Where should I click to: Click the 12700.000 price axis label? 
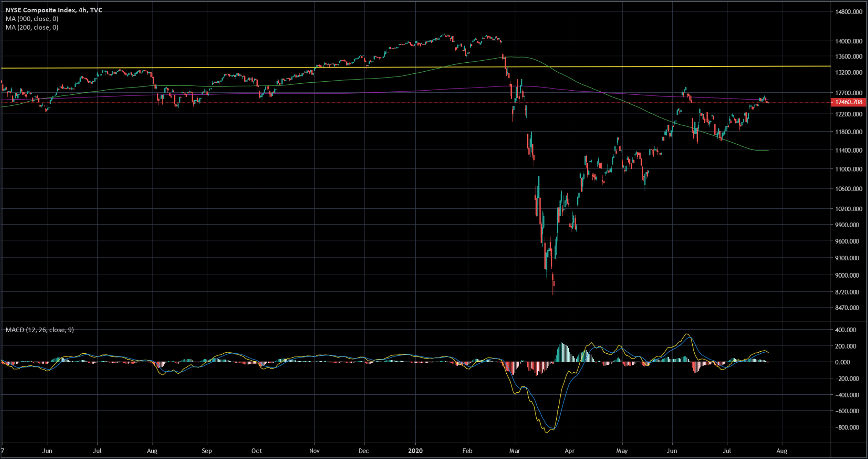pyautogui.click(x=848, y=93)
